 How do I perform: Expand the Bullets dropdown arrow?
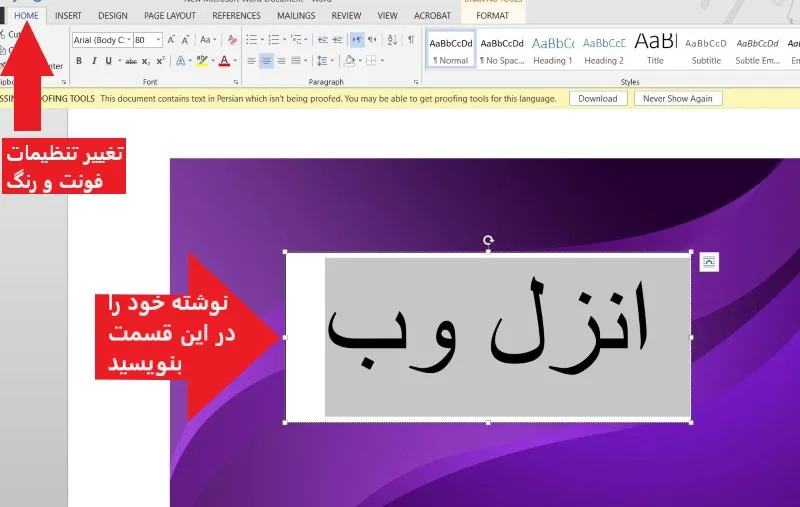(x=262, y=40)
